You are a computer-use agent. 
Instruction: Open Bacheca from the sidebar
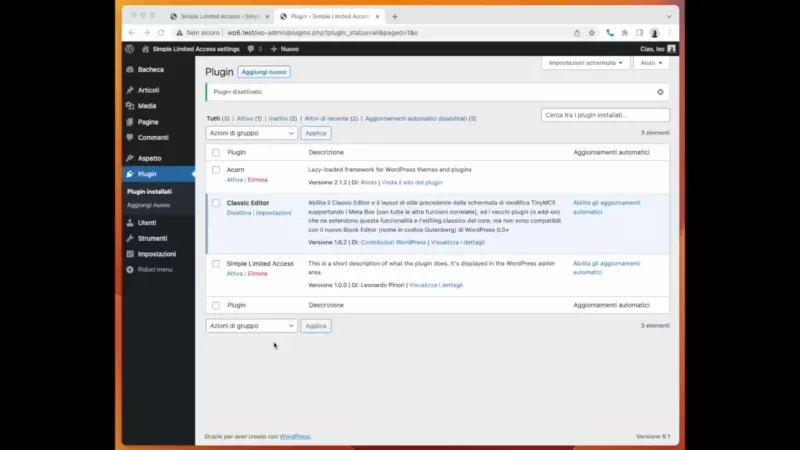150,70
